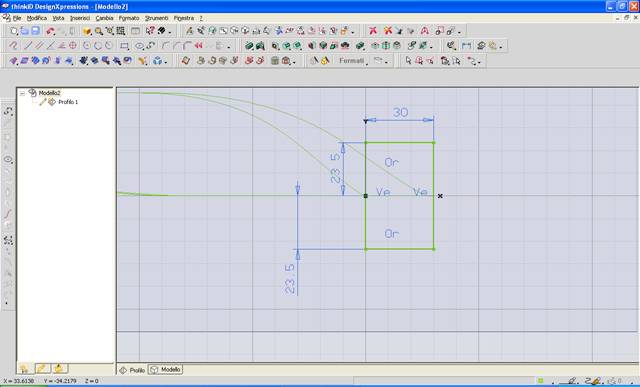Open the Strumenti menu
This screenshot has height=387, width=640.
tap(157, 18)
